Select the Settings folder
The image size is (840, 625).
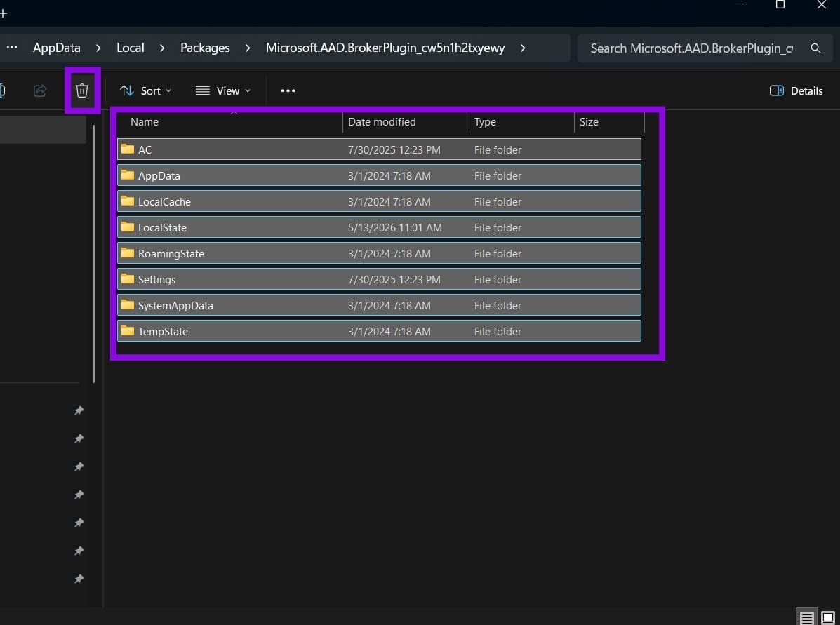379,279
